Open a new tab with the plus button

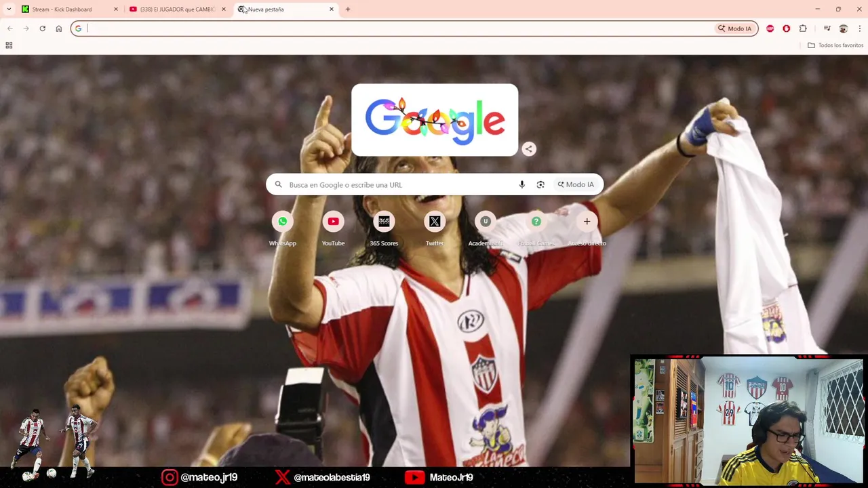pos(348,9)
